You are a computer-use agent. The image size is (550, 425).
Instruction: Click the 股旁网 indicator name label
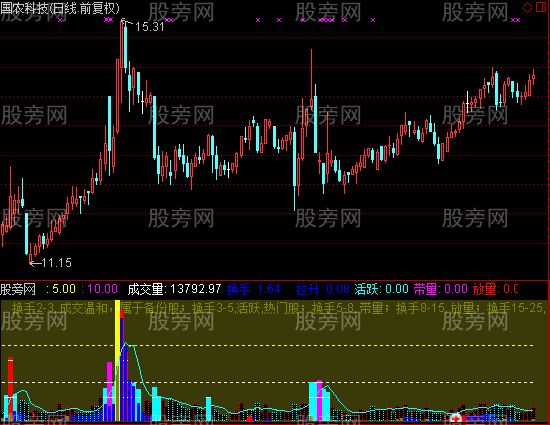click(x=18, y=289)
